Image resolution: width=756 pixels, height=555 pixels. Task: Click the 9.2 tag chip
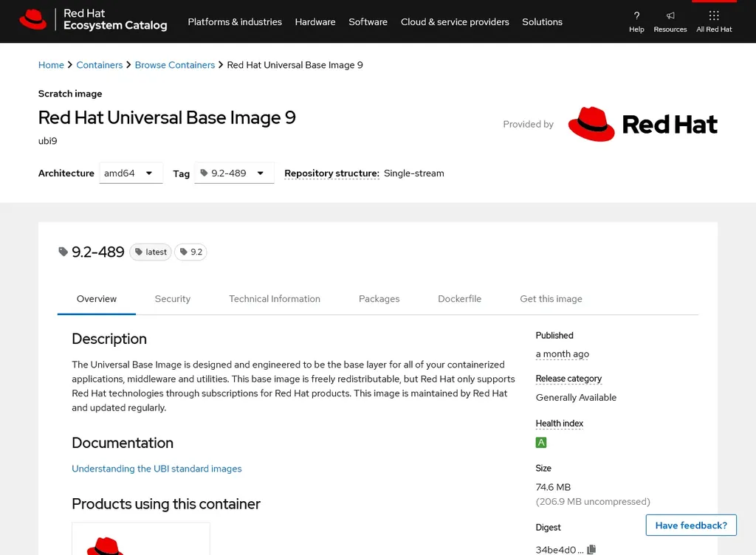tap(190, 252)
